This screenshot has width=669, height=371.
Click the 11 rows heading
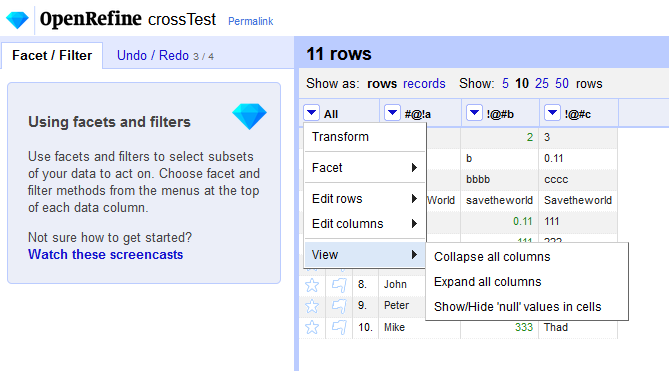[339, 54]
